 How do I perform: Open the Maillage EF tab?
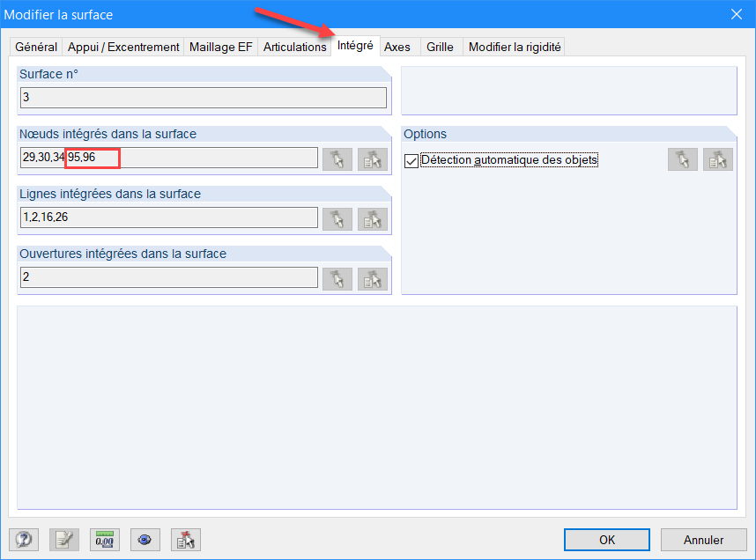(220, 47)
